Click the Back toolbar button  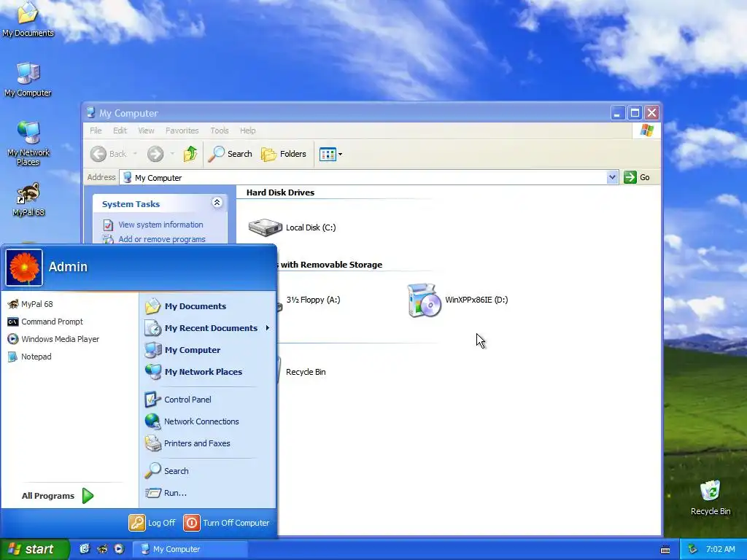(109, 154)
